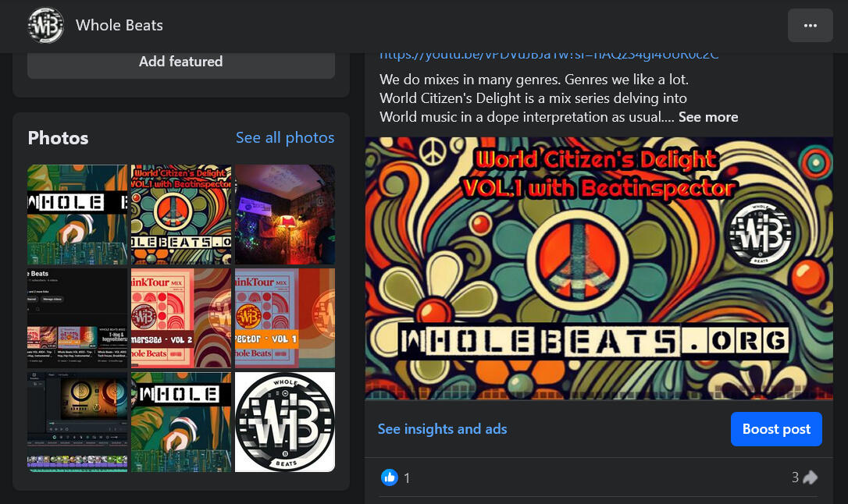
Task: Open the video editor screenshot thumbnail
Action: pos(77,421)
